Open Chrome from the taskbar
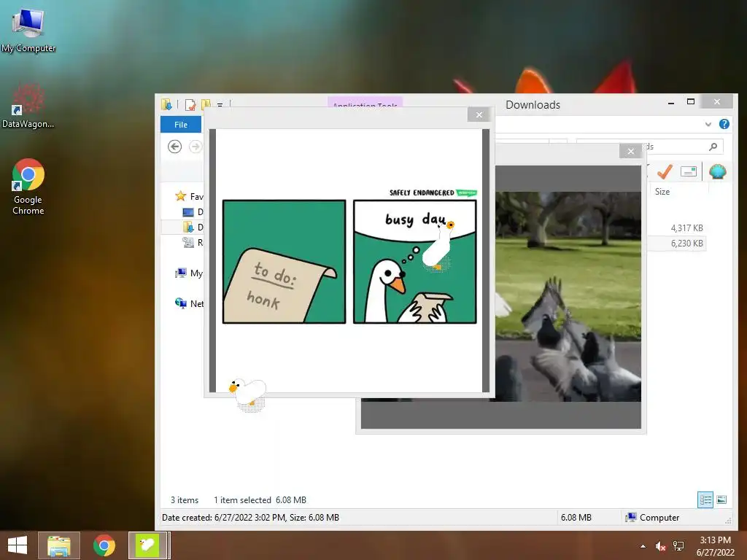The image size is (747, 560). pos(104,545)
